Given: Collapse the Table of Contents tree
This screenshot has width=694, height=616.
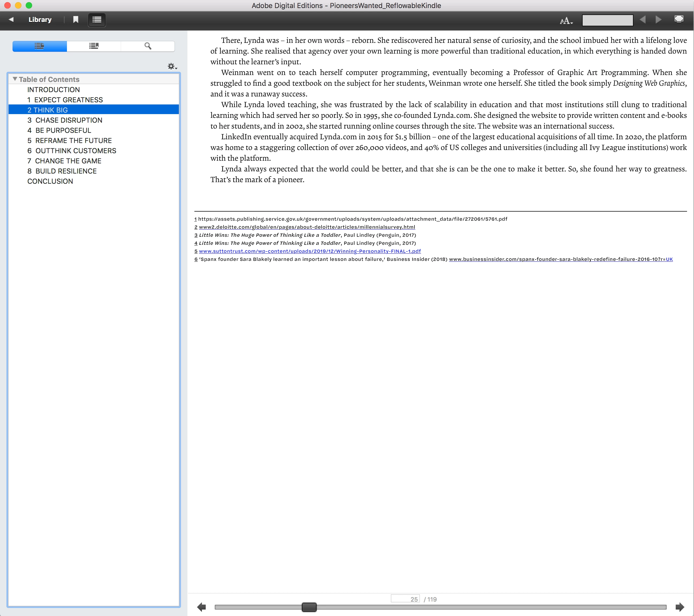Looking at the screenshot, I should [15, 79].
